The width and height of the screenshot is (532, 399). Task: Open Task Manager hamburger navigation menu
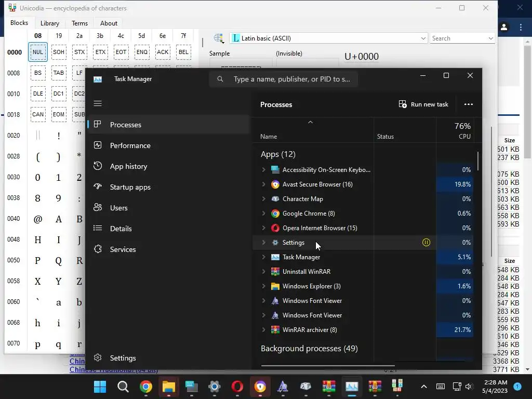pyautogui.click(x=98, y=103)
